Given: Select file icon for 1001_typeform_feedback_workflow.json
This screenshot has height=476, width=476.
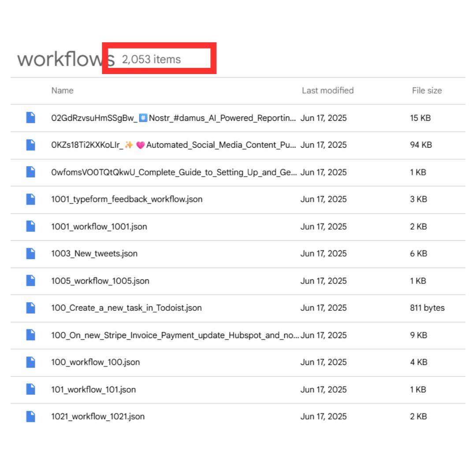Looking at the screenshot, I should [x=30, y=199].
